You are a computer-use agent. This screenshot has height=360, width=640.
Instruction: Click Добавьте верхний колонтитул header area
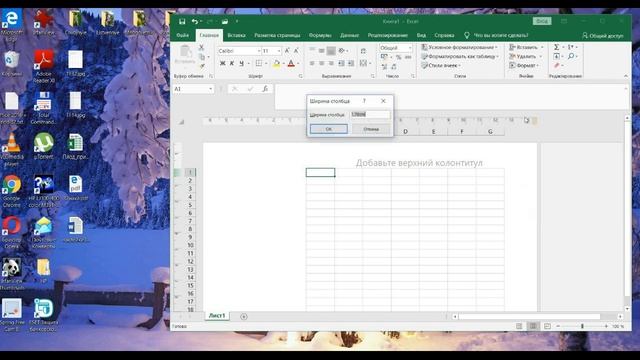pyautogui.click(x=419, y=163)
